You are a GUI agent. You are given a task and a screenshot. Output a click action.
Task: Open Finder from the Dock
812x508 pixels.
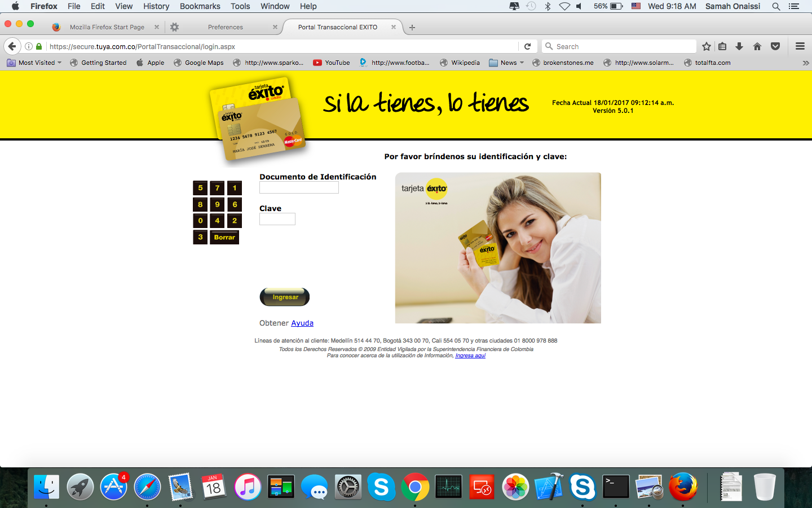pos(46,487)
